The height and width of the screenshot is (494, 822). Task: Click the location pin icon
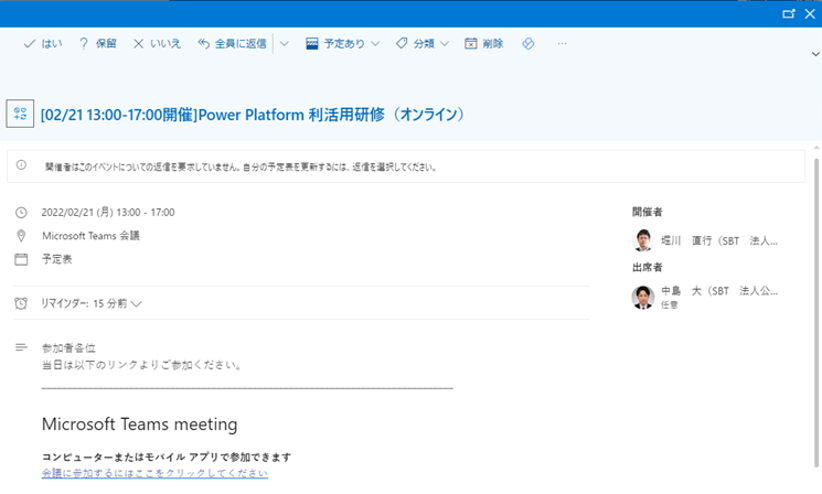pos(21,236)
